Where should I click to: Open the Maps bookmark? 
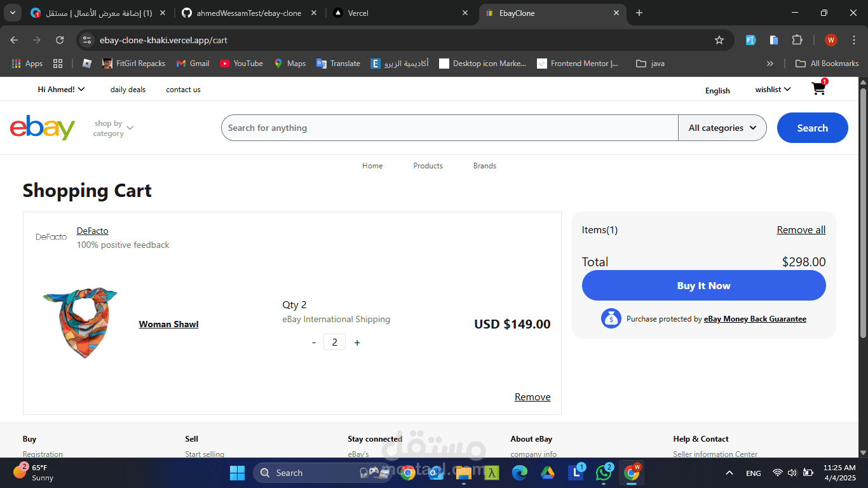click(x=290, y=64)
